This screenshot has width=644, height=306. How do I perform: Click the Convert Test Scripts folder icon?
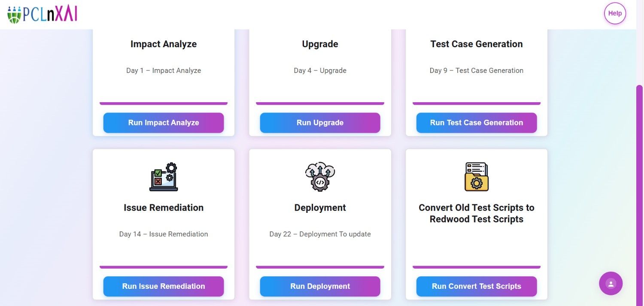coord(477,177)
